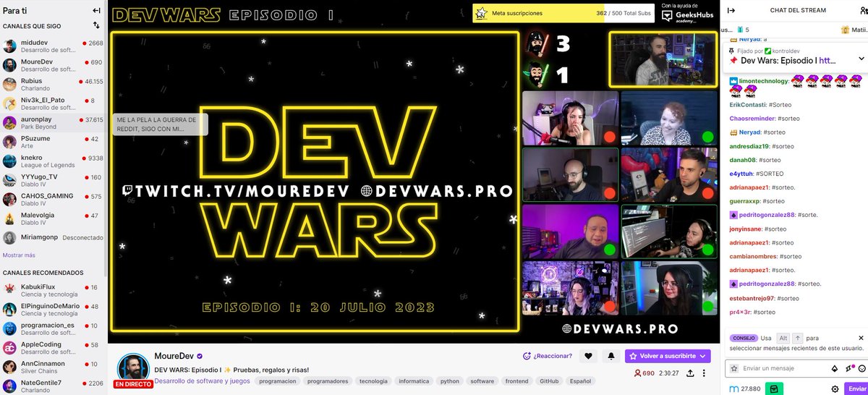The width and height of the screenshot is (868, 395).
Task: Open programacion_es recommended channel
Action: coord(53,328)
